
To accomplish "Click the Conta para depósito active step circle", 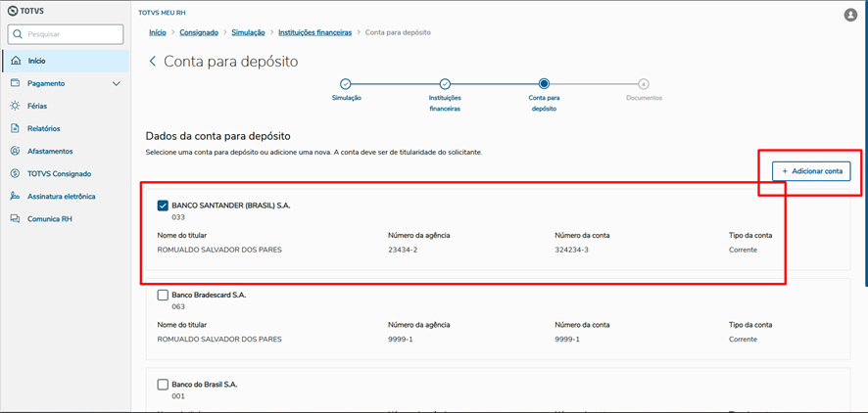I will pyautogui.click(x=544, y=84).
